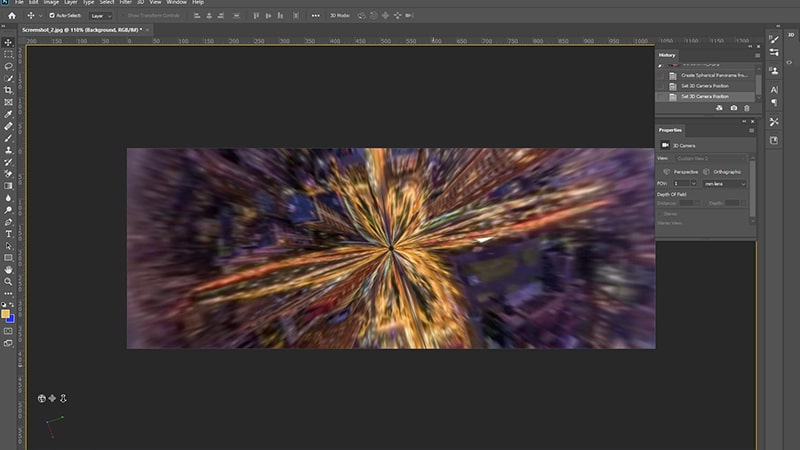The image size is (800, 450).
Task: Click the 3D Mode button in options bar
Action: [x=339, y=16]
